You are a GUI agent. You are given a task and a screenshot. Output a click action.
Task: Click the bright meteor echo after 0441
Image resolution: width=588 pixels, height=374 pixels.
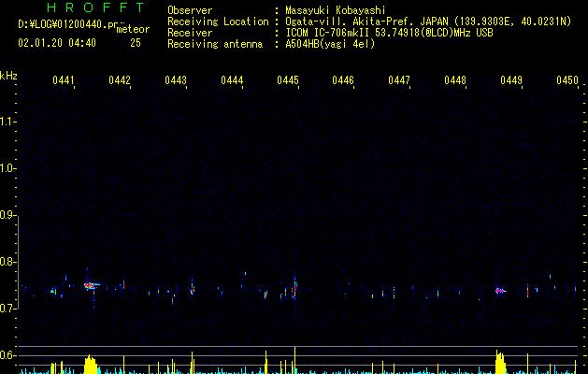[91, 285]
